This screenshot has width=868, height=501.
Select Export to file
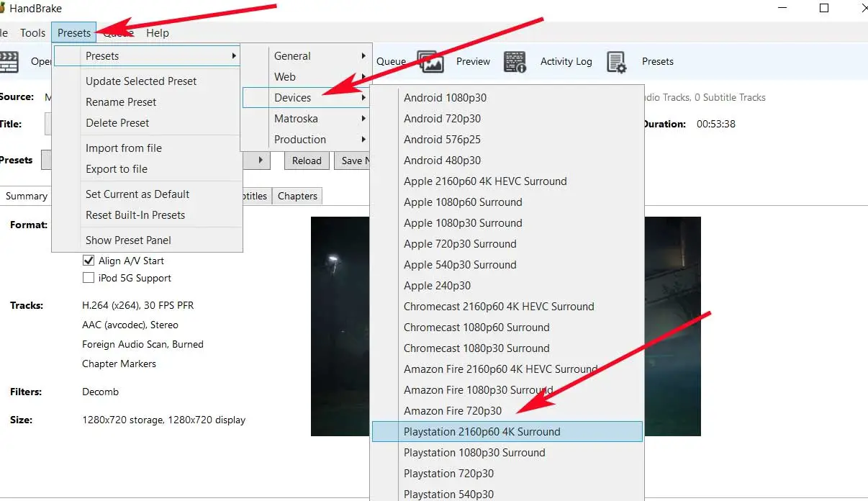[x=147, y=169]
